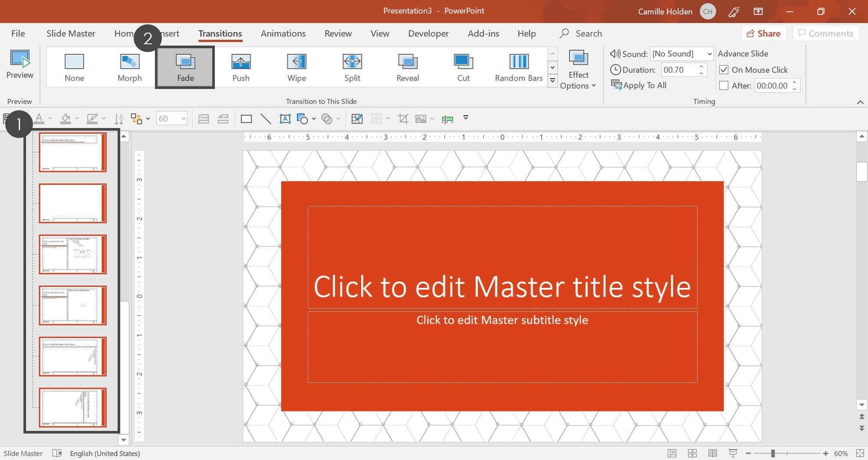The height and width of the screenshot is (460, 868).
Task: Click Apply To All
Action: click(638, 85)
